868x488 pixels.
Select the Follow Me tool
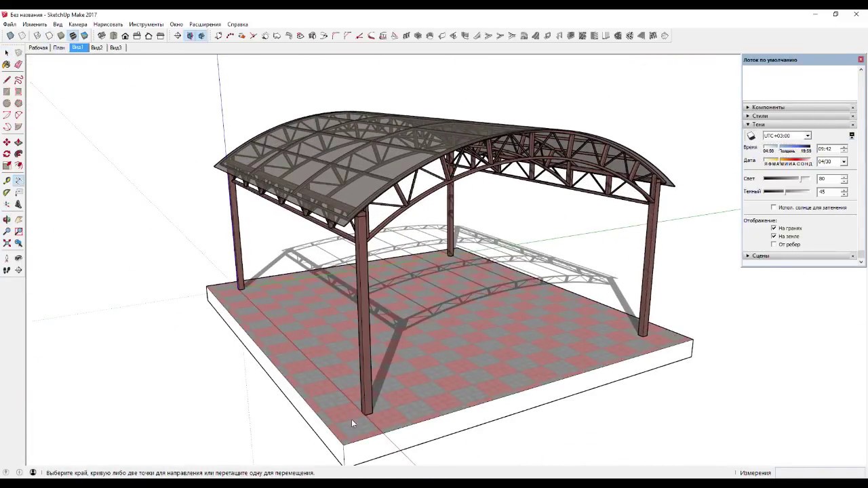18,154
